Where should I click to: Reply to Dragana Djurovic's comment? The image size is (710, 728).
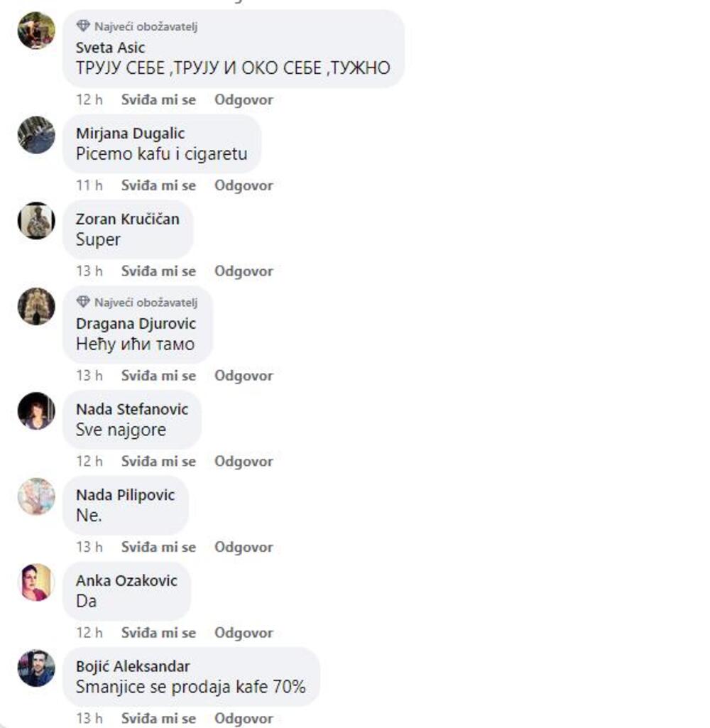coord(244,376)
